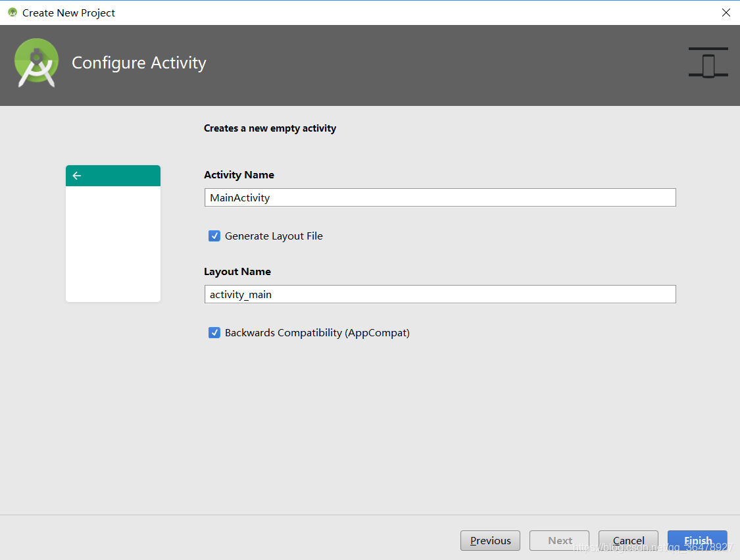Click the Android Studio logo in header

[x=36, y=63]
